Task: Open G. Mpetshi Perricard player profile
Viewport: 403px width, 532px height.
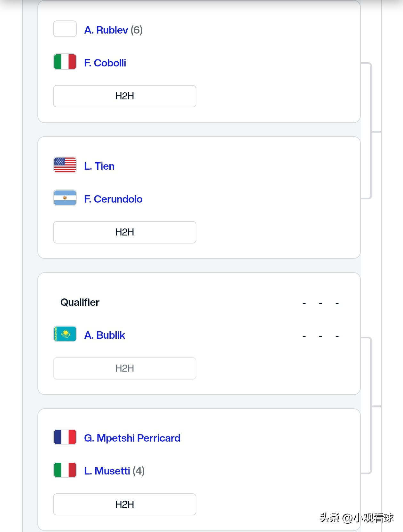Action: tap(132, 438)
